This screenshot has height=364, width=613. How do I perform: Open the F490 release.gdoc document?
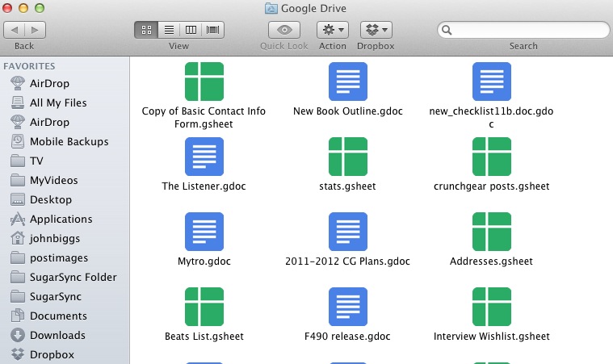347,307
